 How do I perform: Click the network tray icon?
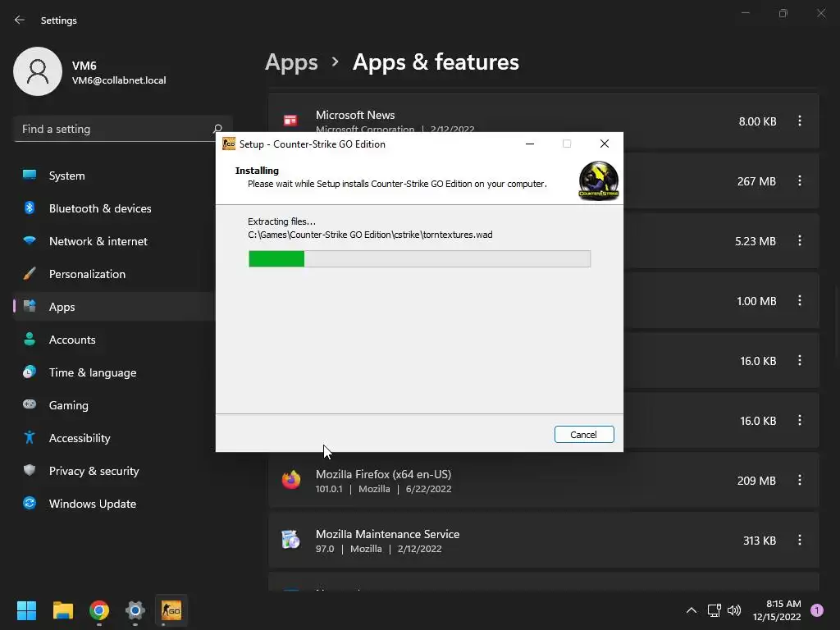[714, 610]
